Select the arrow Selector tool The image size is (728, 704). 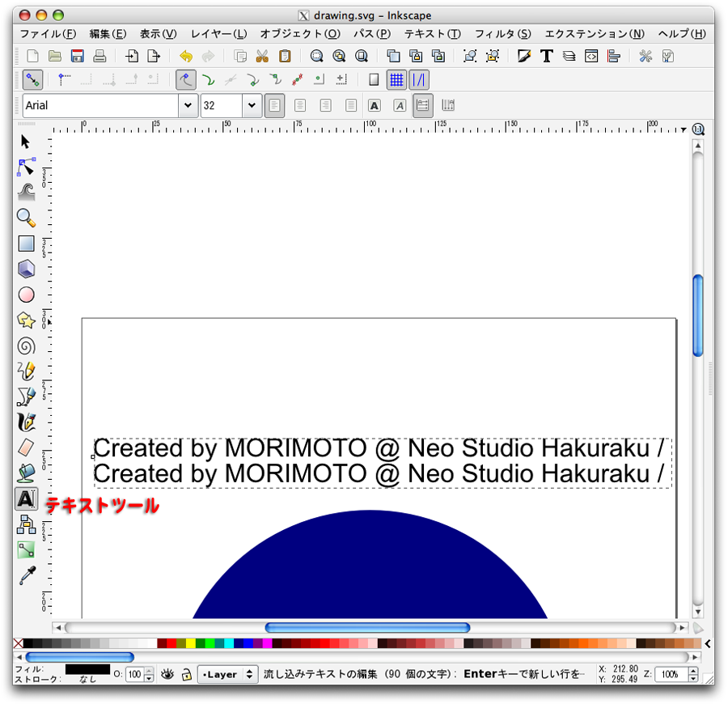click(26, 142)
